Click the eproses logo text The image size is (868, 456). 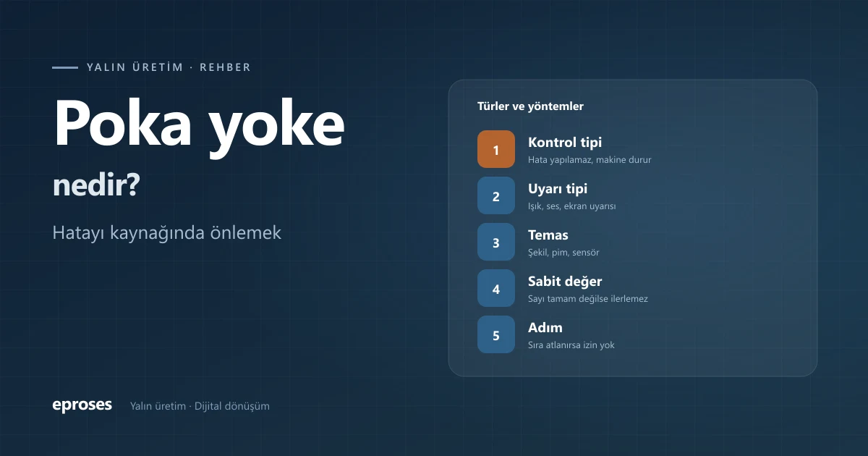click(x=82, y=405)
